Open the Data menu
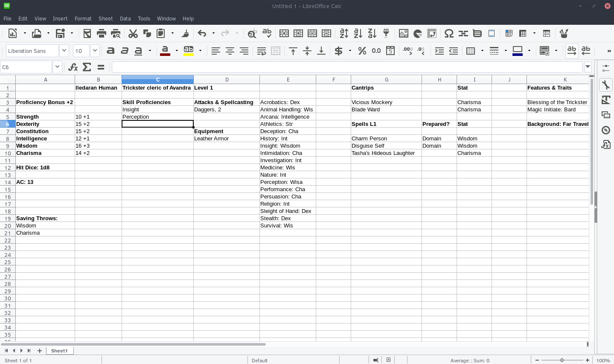The width and height of the screenshot is (614, 364). click(x=125, y=19)
